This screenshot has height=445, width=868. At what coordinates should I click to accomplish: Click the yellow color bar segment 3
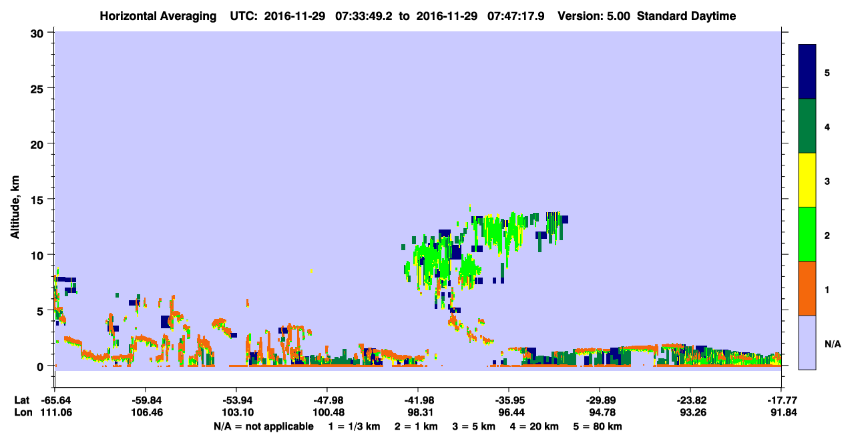click(807, 180)
